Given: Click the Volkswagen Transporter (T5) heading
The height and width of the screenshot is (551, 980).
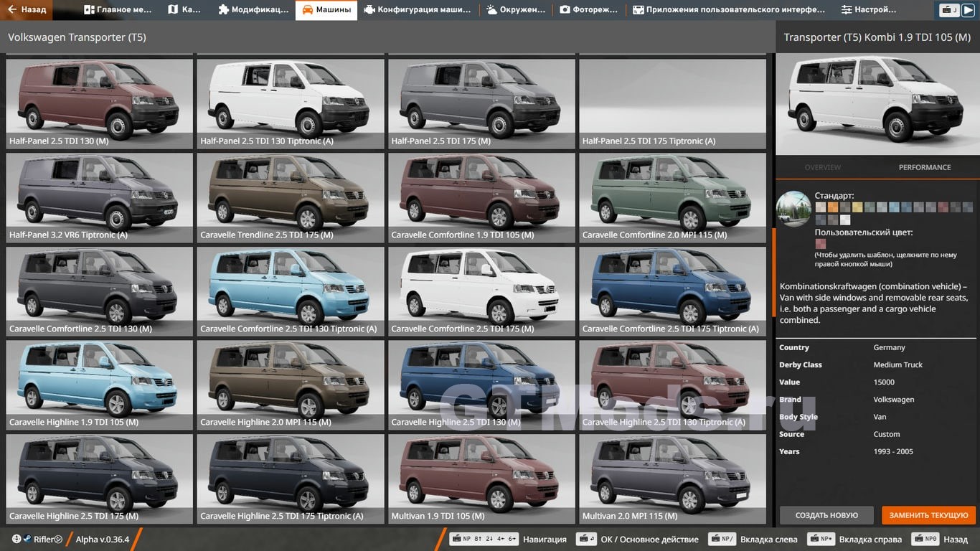Looking at the screenshot, I should [77, 37].
